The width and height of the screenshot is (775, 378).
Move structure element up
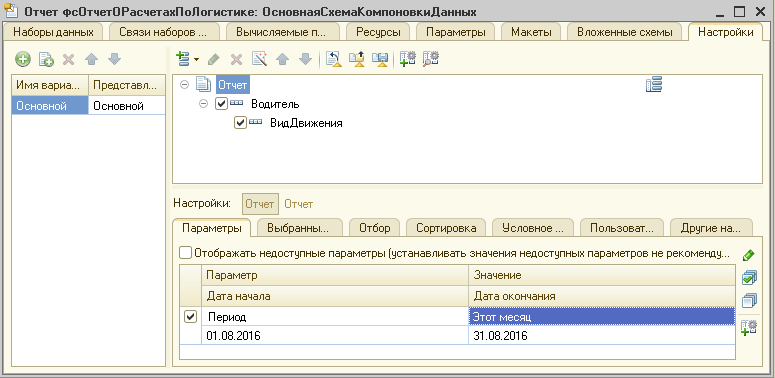point(282,59)
